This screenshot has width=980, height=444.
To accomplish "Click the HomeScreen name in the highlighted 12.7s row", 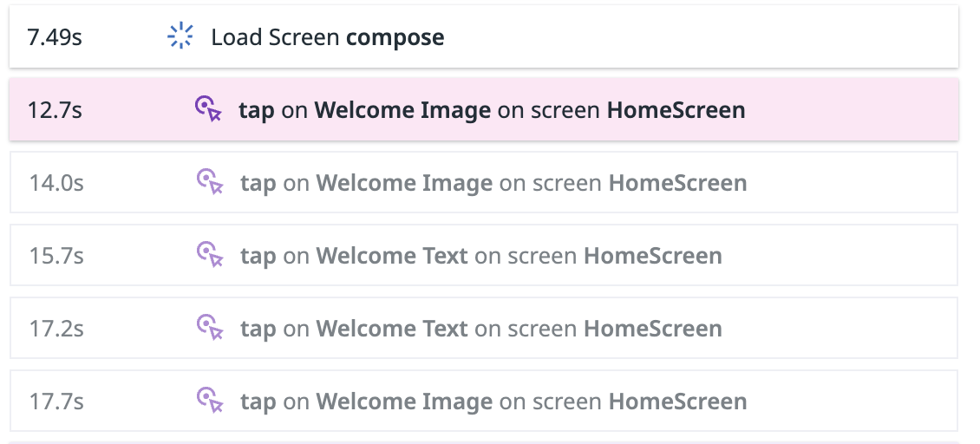I will 676,110.
